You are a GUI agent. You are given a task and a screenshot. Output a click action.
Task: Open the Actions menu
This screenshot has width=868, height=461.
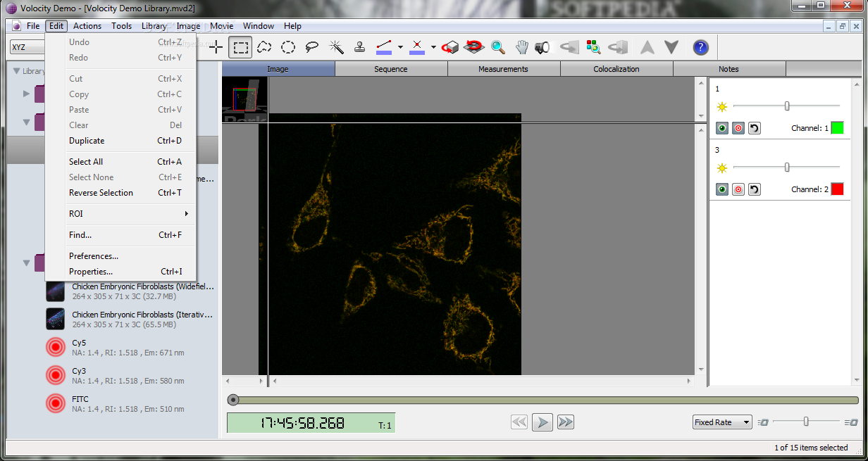87,26
